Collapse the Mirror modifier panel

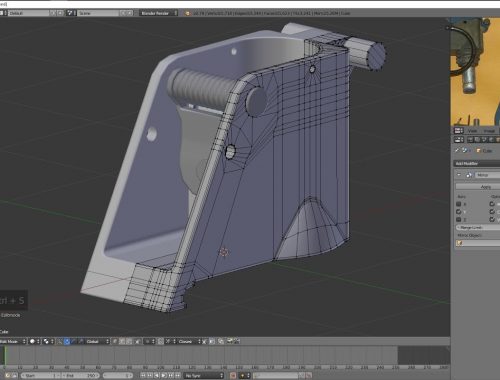click(x=459, y=175)
